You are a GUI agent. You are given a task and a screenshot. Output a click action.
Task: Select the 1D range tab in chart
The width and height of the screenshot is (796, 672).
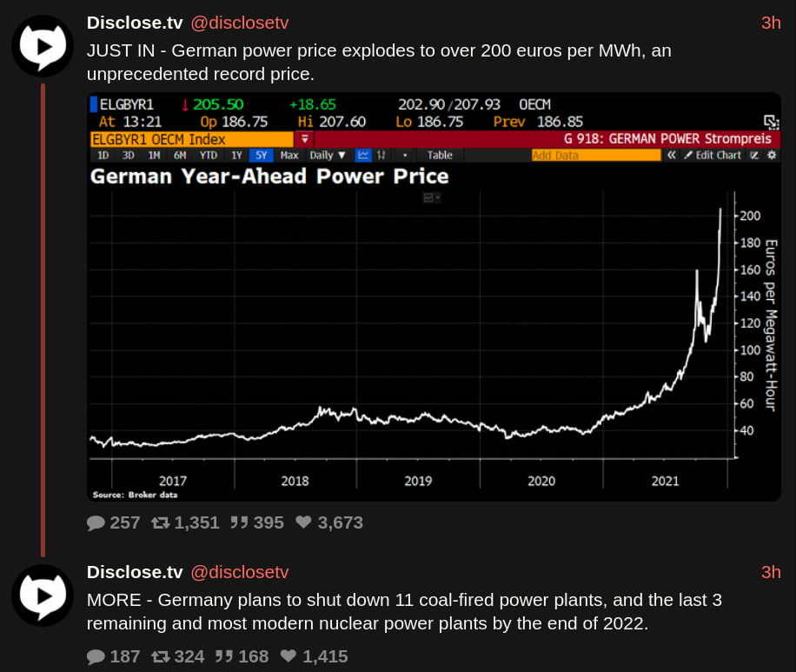103,156
